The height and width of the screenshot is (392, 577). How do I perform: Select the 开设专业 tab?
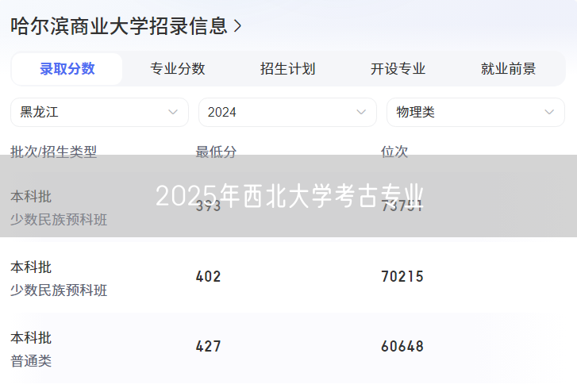(398, 69)
